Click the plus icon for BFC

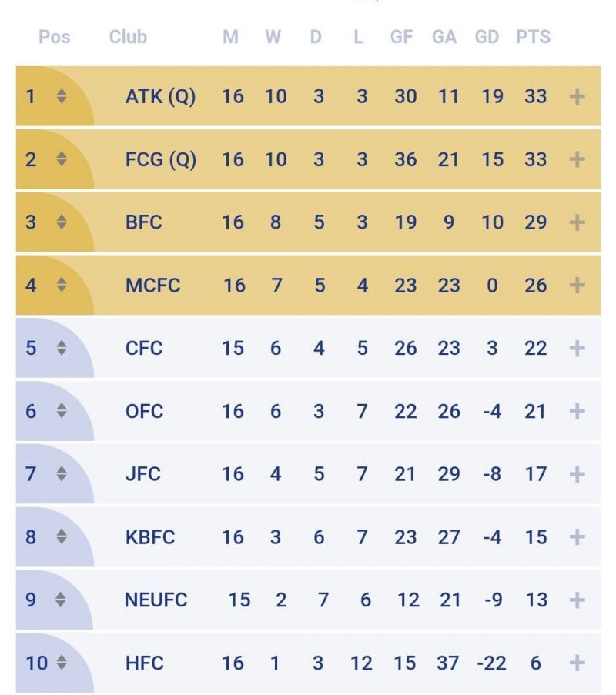[577, 223]
